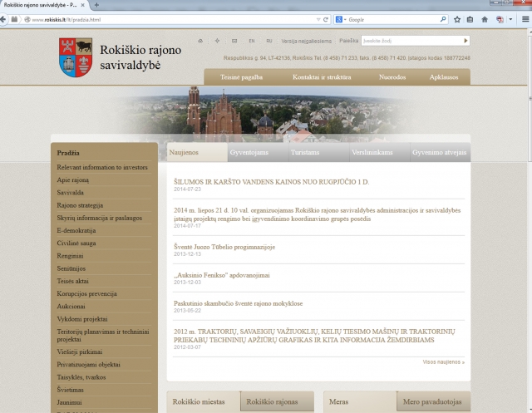532x413 pixels.
Task: Switch site language to RU
Action: [269, 41]
